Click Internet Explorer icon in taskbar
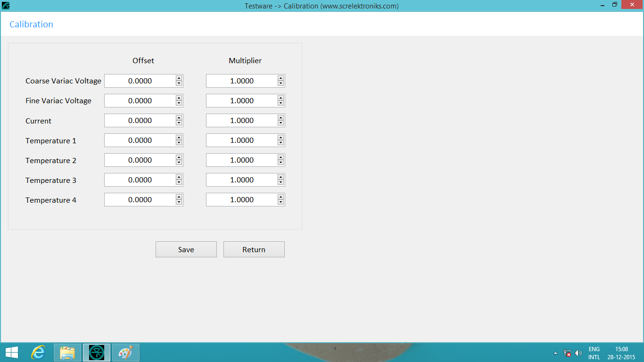Image resolution: width=644 pixels, height=362 pixels. point(38,353)
